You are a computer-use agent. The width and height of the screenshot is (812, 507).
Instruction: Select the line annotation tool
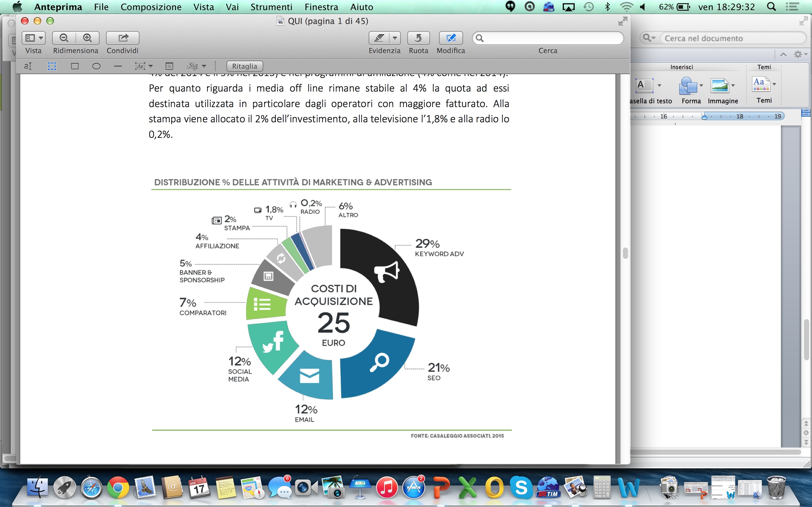[x=118, y=66]
